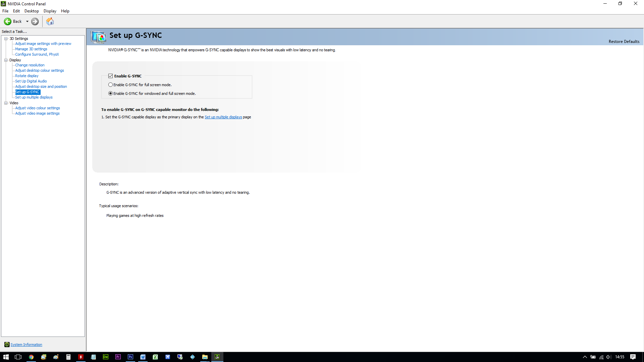
Task: Open the 14:55 clock in taskbar
Action: (620, 357)
